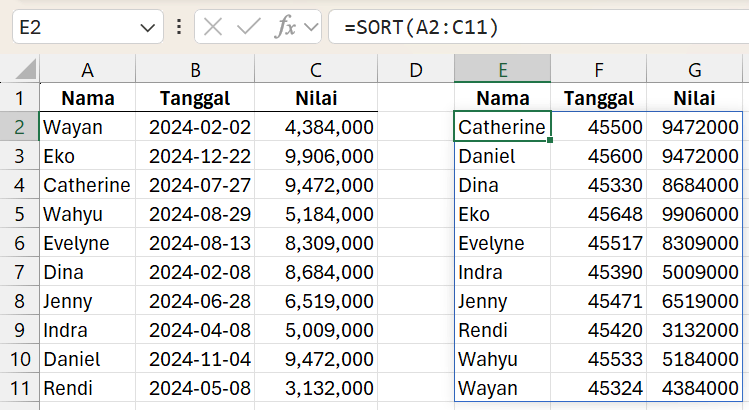
Task: Click the fill handle on cell E2
Action: 550,140
